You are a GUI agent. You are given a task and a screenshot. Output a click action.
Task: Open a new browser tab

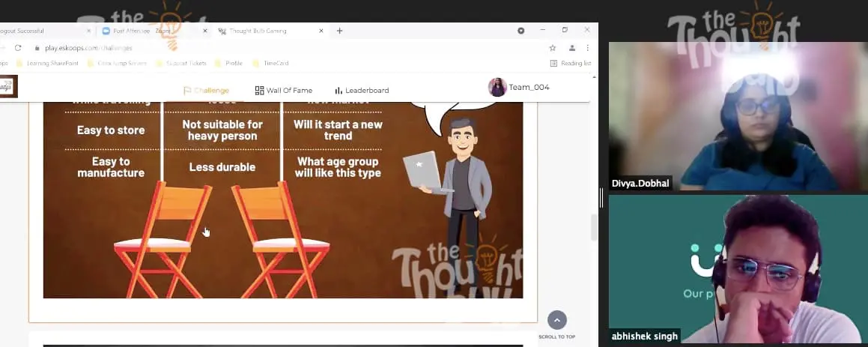pos(339,31)
